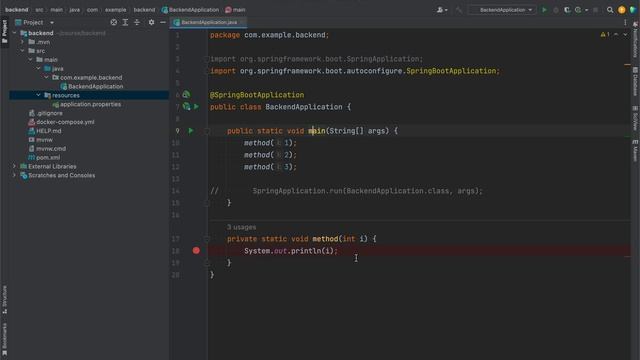The image size is (640, 360).
Task: Open editor tabs three-dot menu
Action: tap(625, 22)
